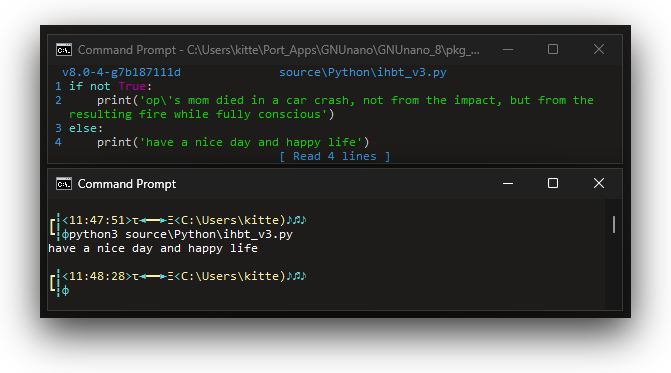Minimize the GNU nano Command Prompt window
The width and height of the screenshot is (671, 373).
tap(508, 50)
